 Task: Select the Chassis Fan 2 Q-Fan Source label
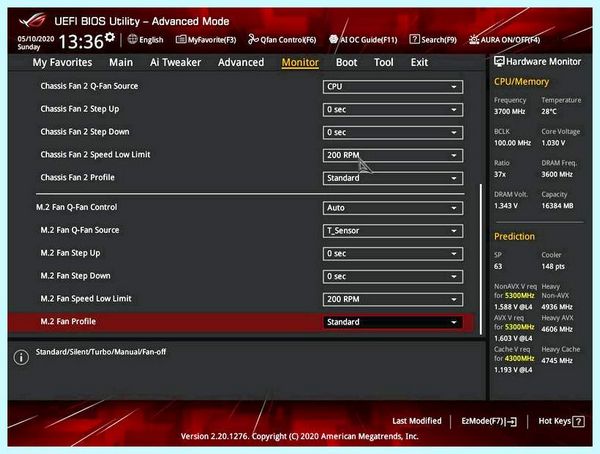(89, 86)
